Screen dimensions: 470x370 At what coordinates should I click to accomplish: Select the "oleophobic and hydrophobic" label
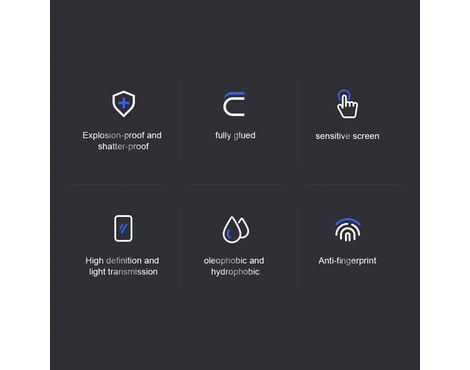(x=234, y=266)
